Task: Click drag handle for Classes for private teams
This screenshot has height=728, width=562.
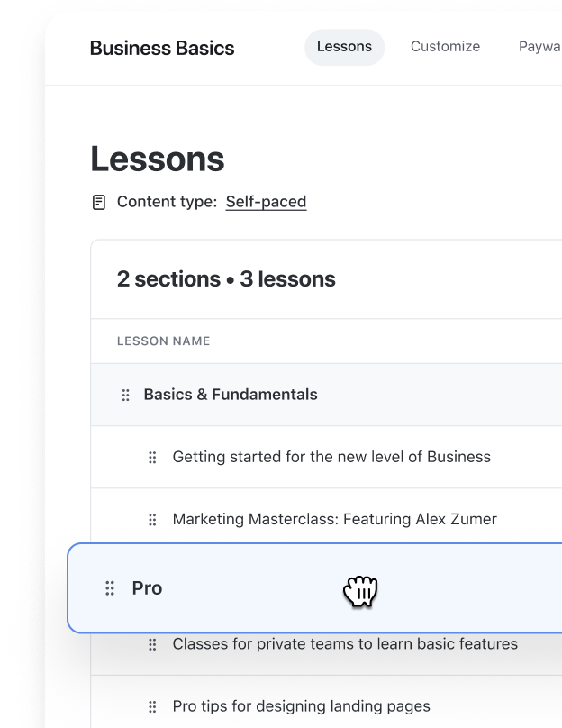Action: point(153,644)
